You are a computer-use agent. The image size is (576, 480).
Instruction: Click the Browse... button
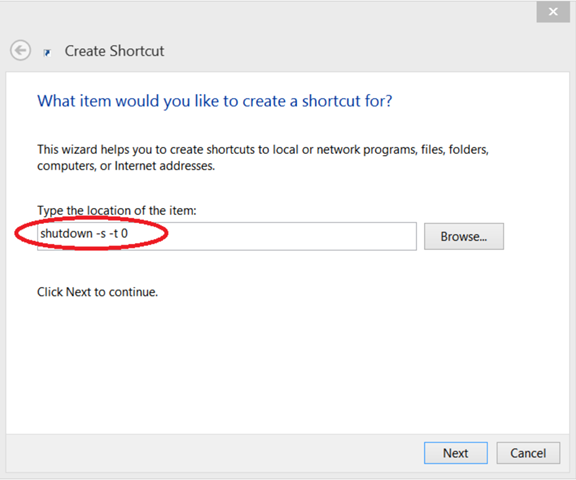(x=464, y=237)
